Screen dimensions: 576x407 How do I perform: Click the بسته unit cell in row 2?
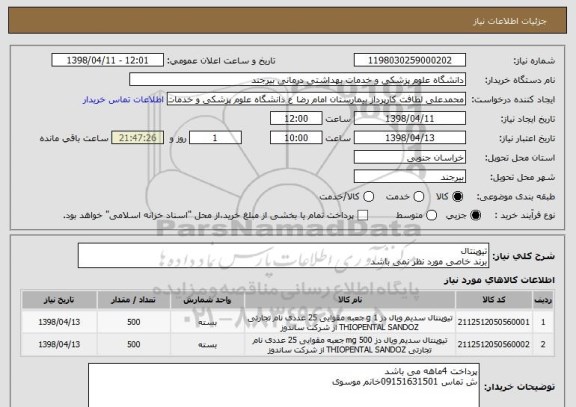(207, 345)
